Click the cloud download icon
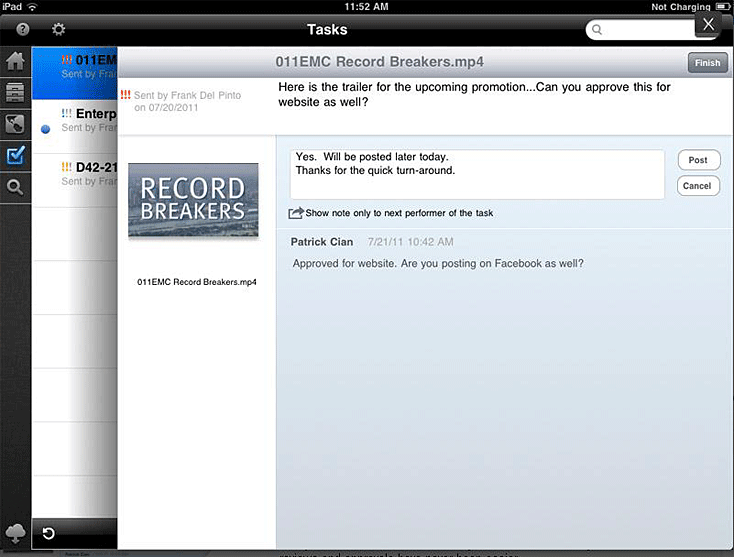The height and width of the screenshot is (557, 734). (15, 532)
